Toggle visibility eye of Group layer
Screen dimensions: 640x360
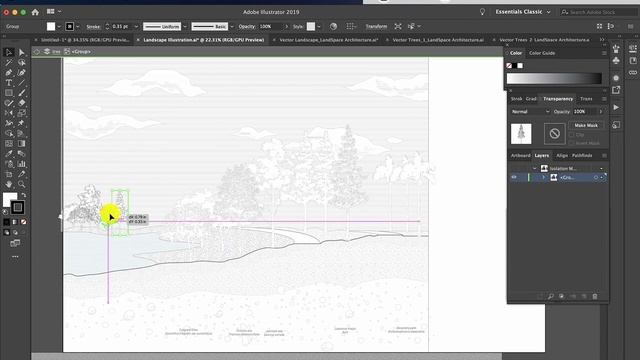pyautogui.click(x=514, y=177)
